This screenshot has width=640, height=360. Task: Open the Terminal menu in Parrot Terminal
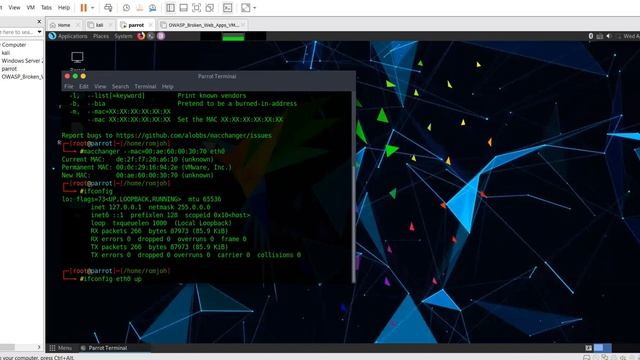click(x=145, y=87)
